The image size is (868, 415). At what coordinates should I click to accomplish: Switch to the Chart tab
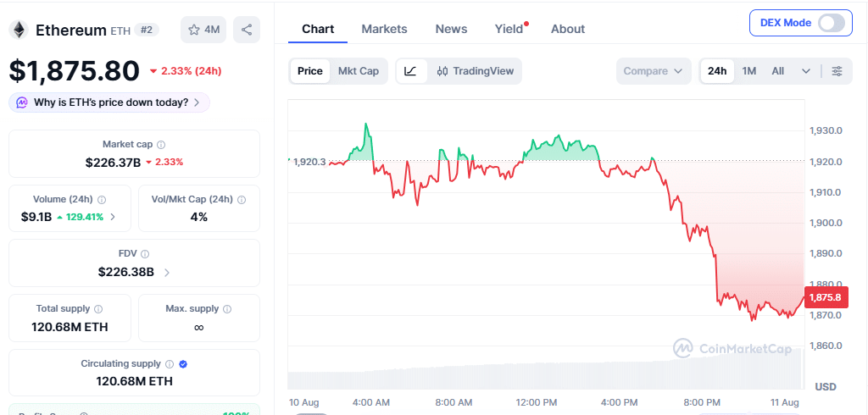pyautogui.click(x=318, y=29)
